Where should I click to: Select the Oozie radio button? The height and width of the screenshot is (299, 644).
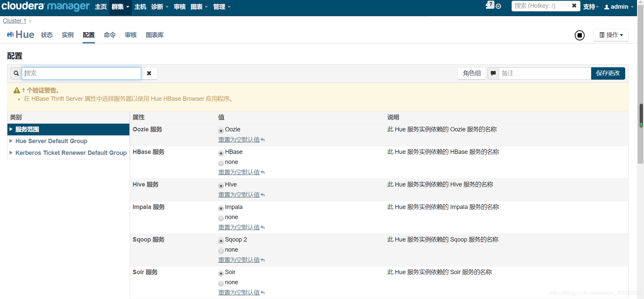[x=221, y=131]
